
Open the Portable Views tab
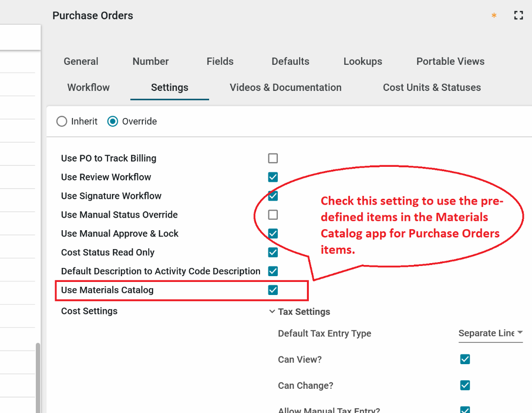[x=450, y=61]
